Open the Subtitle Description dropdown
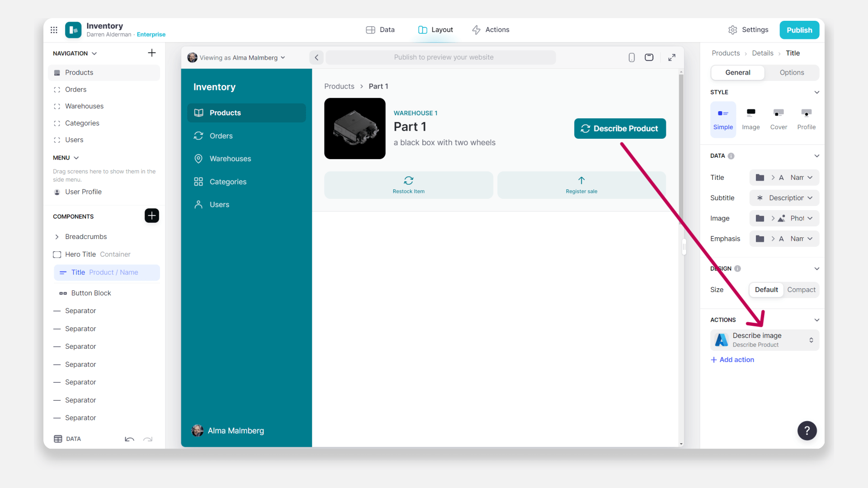This screenshot has height=488, width=868. 784,198
